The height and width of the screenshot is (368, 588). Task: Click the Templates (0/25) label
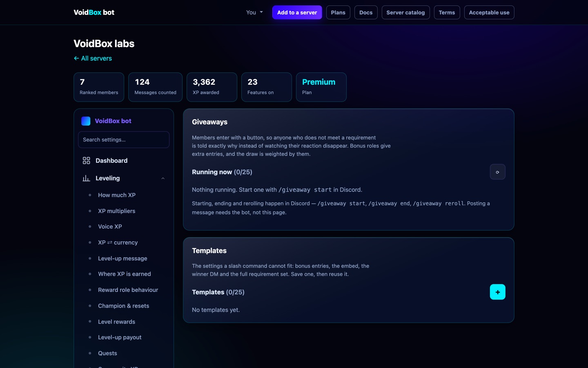[218, 292]
